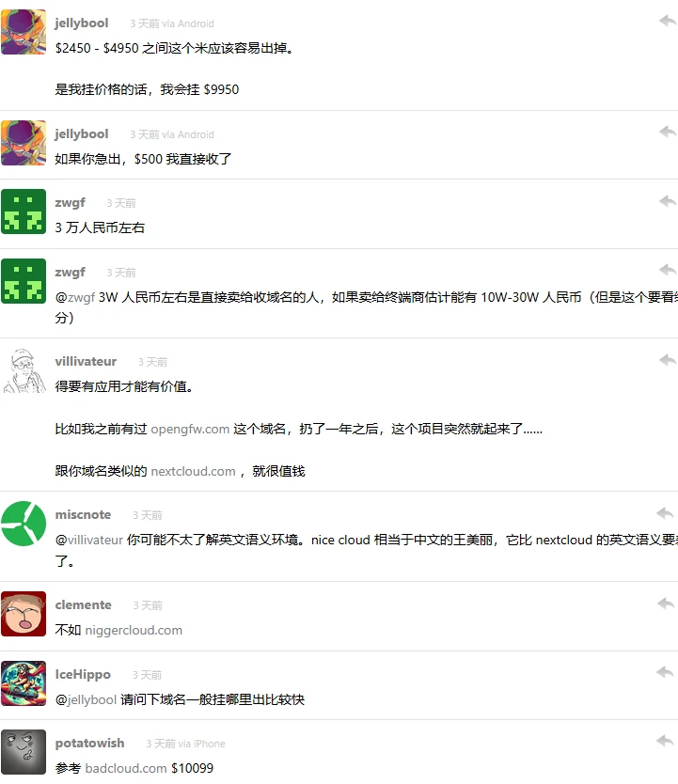Screen dimensions: 678x784
Task: Open miscnote's username link
Action: click(x=83, y=514)
